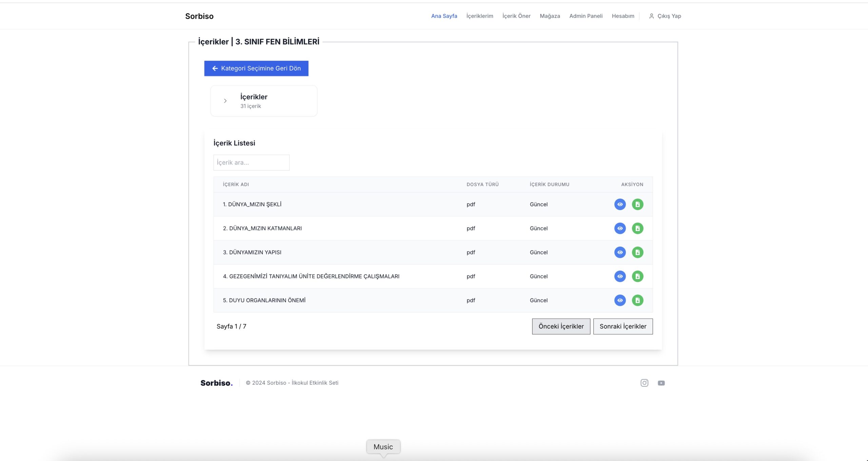The width and height of the screenshot is (868, 461).
Task: Click Güncel status in DUYU ORGANLARININ row
Action: [x=538, y=300]
